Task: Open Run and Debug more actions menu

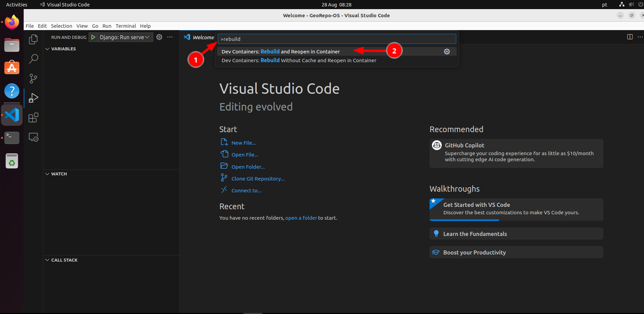Action: coord(170,37)
